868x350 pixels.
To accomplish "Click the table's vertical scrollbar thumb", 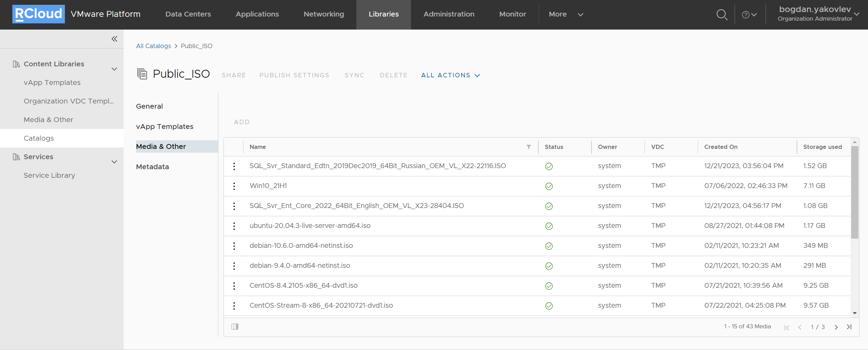I will pos(855,192).
